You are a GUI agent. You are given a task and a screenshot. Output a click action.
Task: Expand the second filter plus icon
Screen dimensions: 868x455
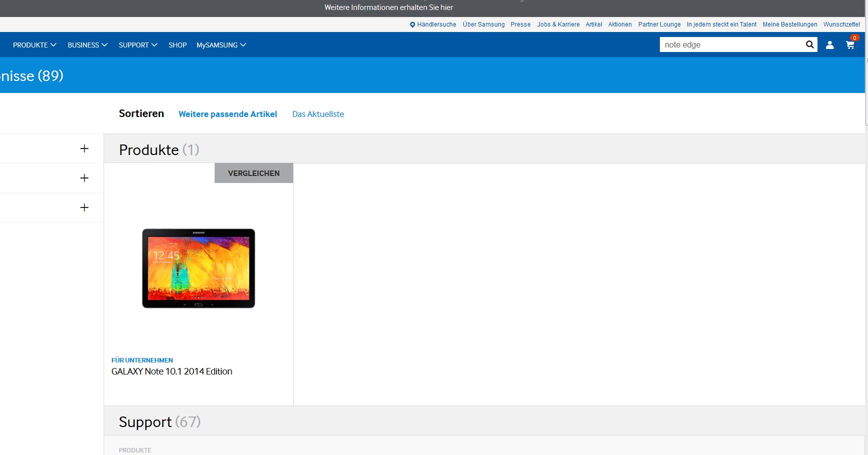[x=84, y=178]
